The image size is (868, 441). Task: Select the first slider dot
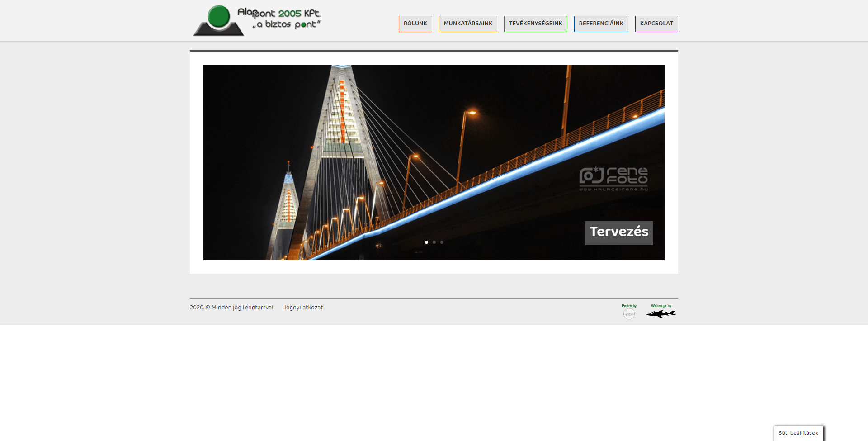coord(426,242)
